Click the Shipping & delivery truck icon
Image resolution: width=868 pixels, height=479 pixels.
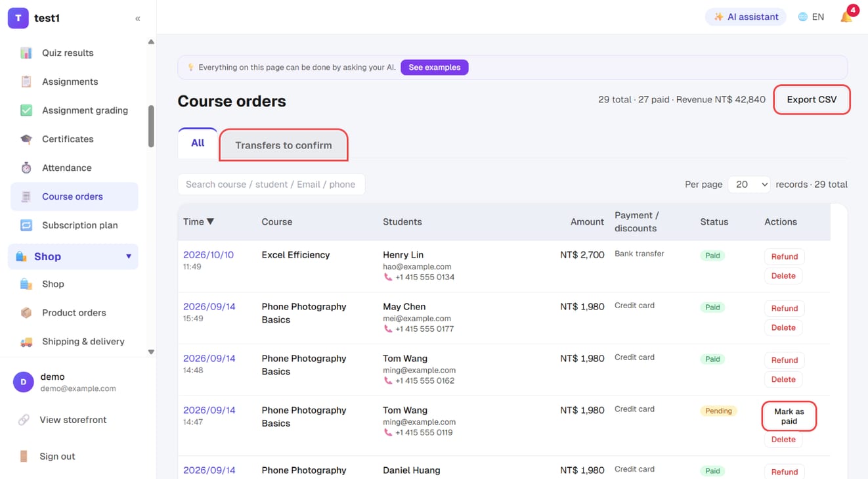coord(26,342)
